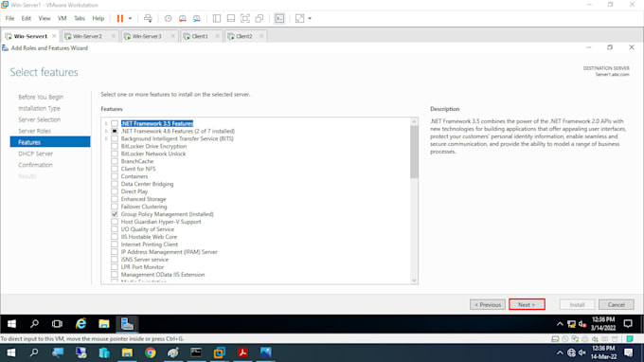Viewport: 644px width, 362px height.
Task: Launch Internet Explorer in guest taskbar
Action: [80, 324]
